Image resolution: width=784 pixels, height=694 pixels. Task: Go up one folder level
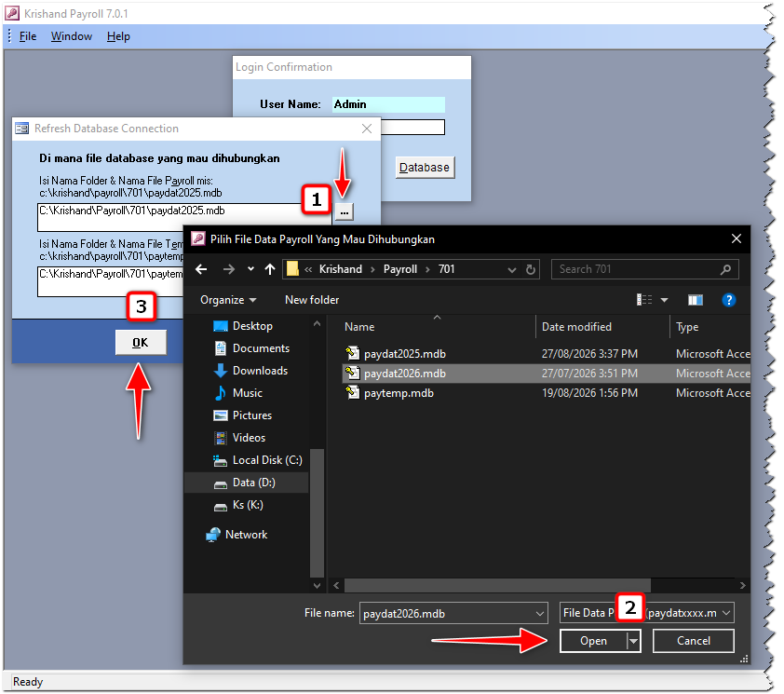click(270, 270)
